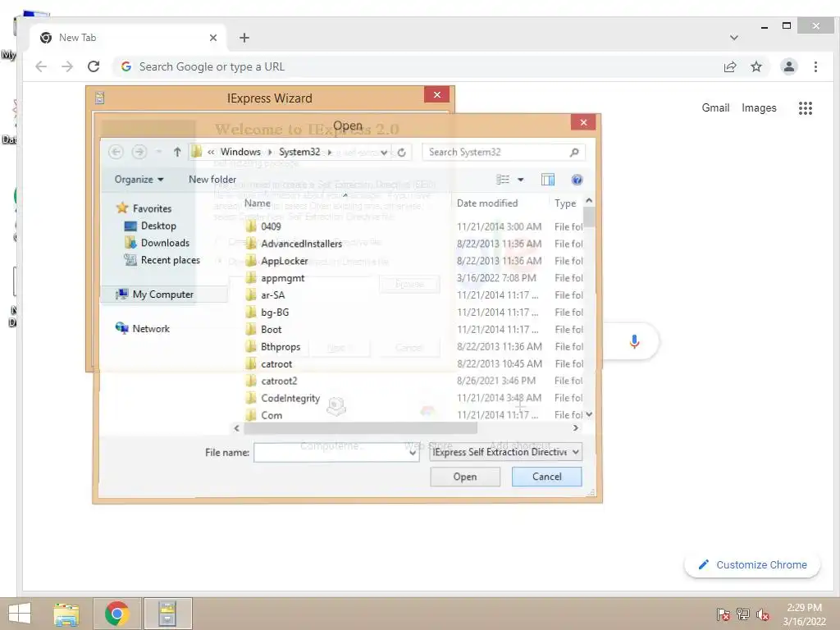Open the Images link
Viewport: 840px width, 630px height.
(x=759, y=107)
